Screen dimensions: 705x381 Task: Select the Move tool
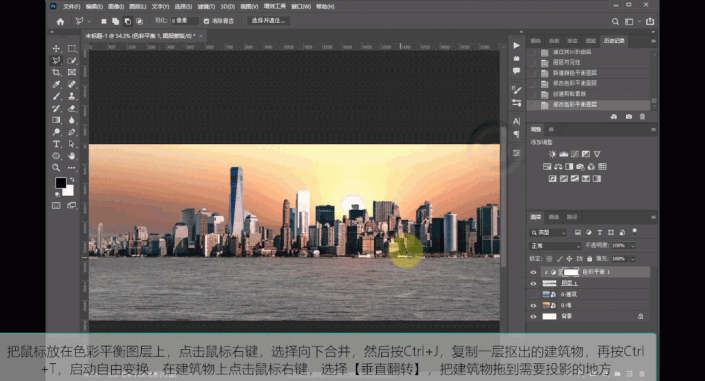coord(56,49)
